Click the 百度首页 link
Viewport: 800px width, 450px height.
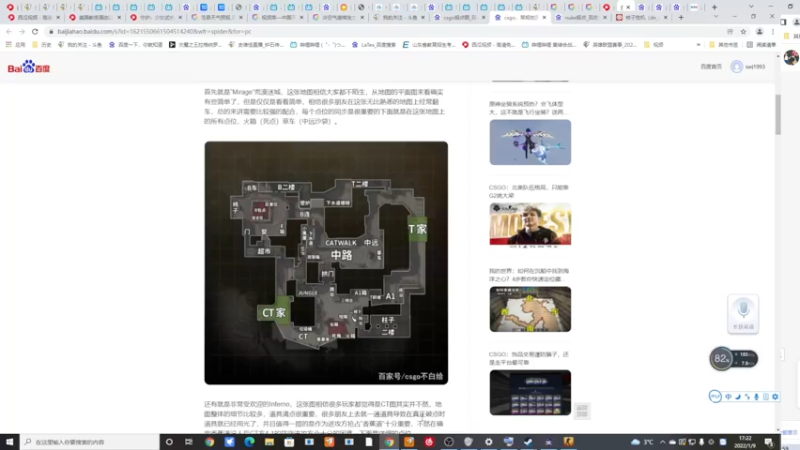pyautogui.click(x=711, y=66)
